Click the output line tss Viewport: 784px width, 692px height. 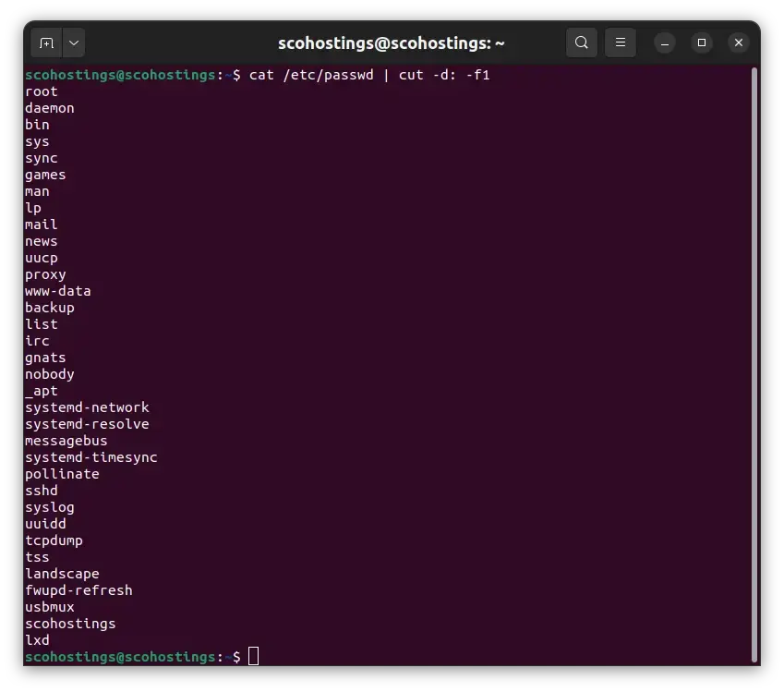(x=37, y=557)
